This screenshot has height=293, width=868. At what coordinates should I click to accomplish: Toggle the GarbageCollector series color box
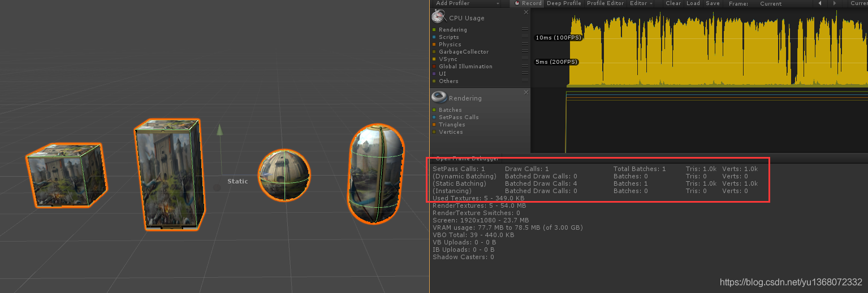coord(434,52)
